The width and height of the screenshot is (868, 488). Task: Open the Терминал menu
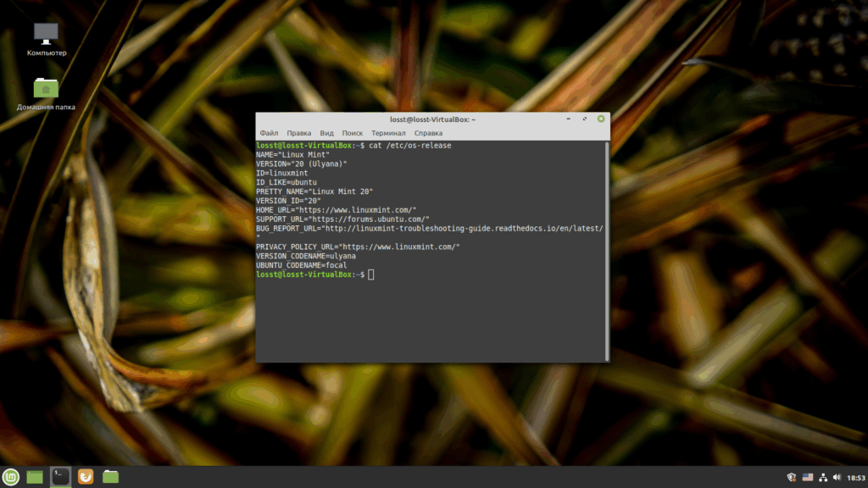coord(388,133)
